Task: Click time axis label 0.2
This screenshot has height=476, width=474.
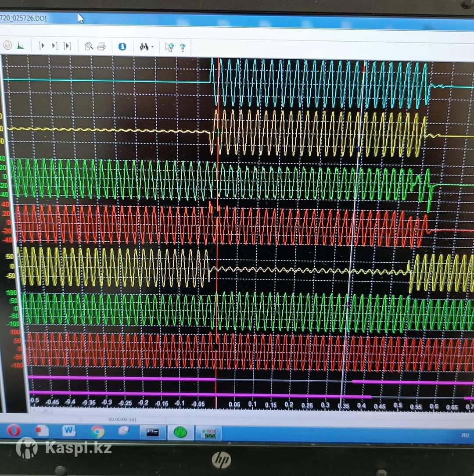Action: click(289, 404)
